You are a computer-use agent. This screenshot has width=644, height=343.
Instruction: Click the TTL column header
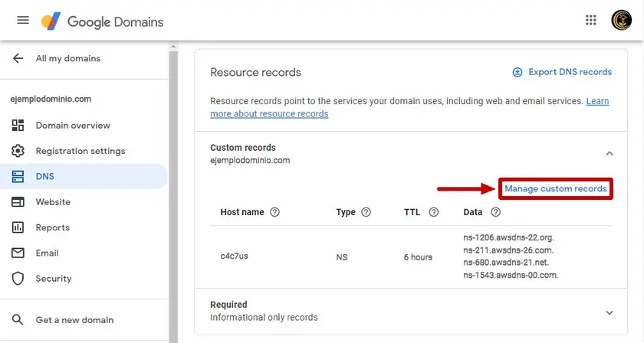click(x=412, y=212)
